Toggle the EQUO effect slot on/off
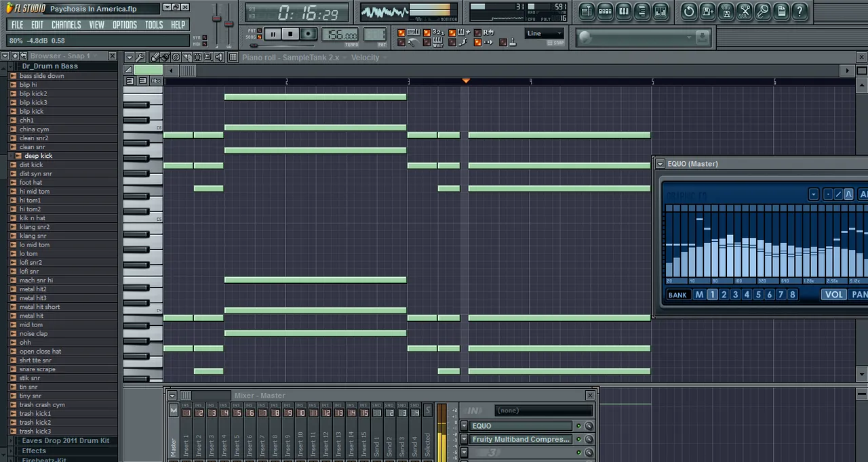 (578, 426)
